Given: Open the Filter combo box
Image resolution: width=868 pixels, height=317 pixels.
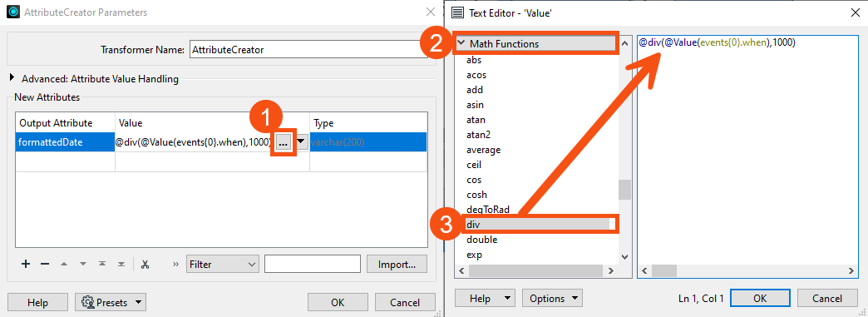Looking at the screenshot, I should (x=223, y=265).
